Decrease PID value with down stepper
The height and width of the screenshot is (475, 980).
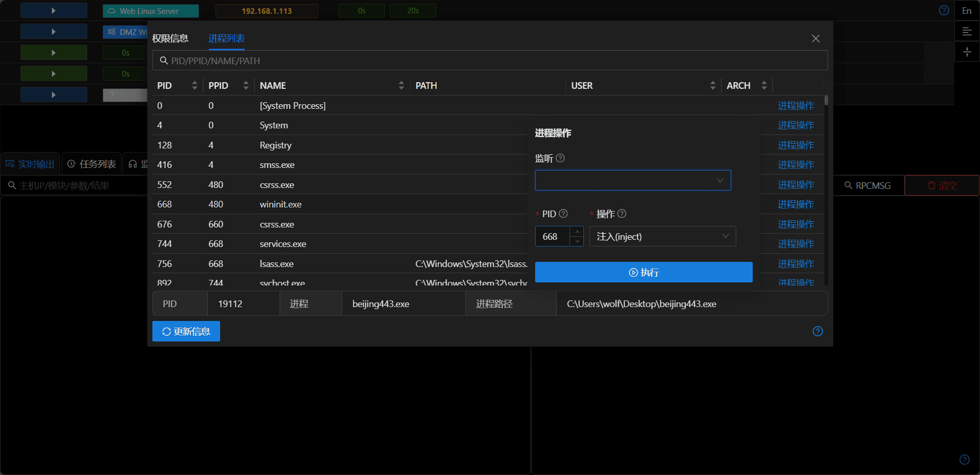coord(577,241)
